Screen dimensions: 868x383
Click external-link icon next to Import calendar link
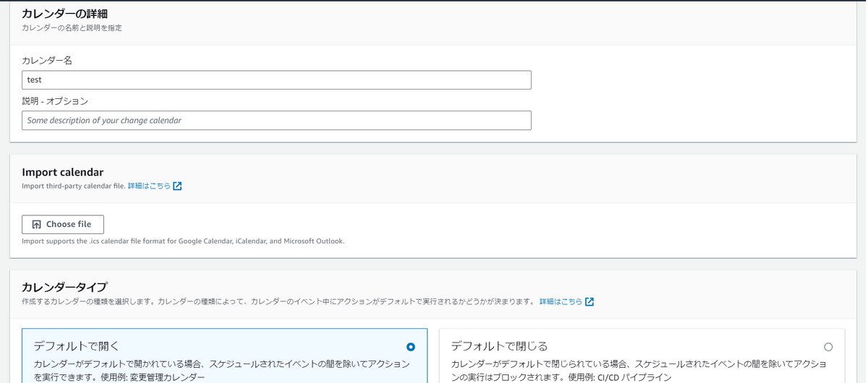coord(177,186)
